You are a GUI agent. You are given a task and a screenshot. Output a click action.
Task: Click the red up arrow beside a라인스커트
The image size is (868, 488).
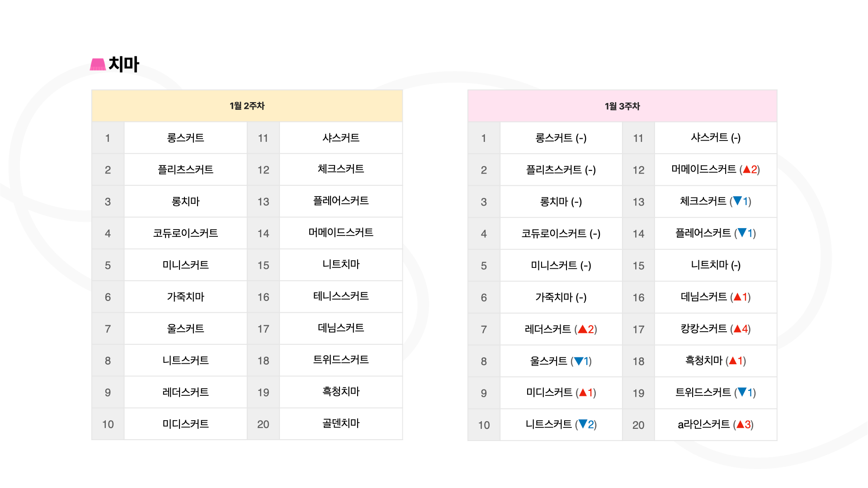(x=740, y=424)
